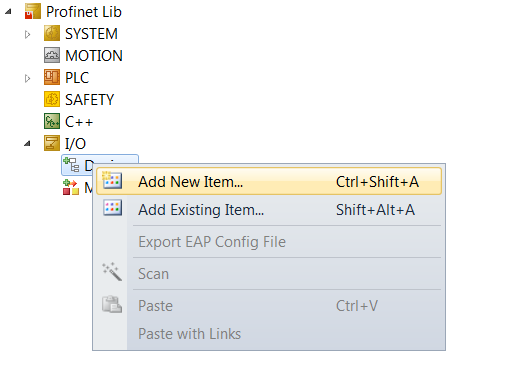Select the Profinet Lib label
The height and width of the screenshot is (365, 507).
[x=84, y=12]
